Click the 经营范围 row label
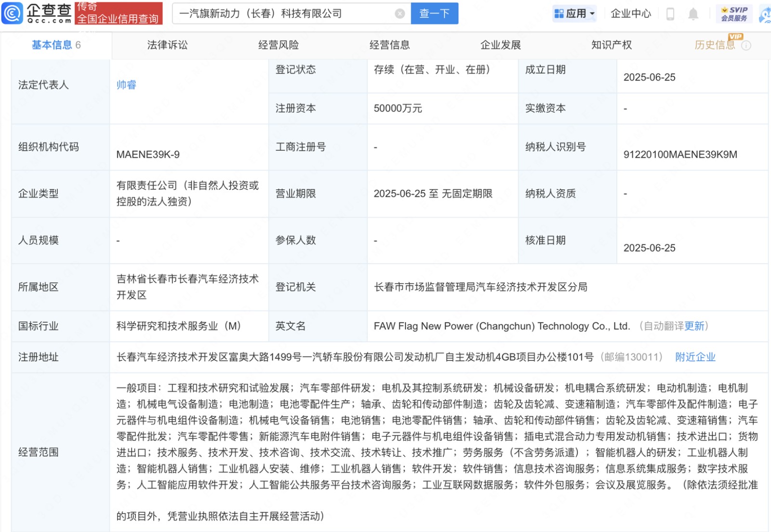 pyautogui.click(x=39, y=452)
